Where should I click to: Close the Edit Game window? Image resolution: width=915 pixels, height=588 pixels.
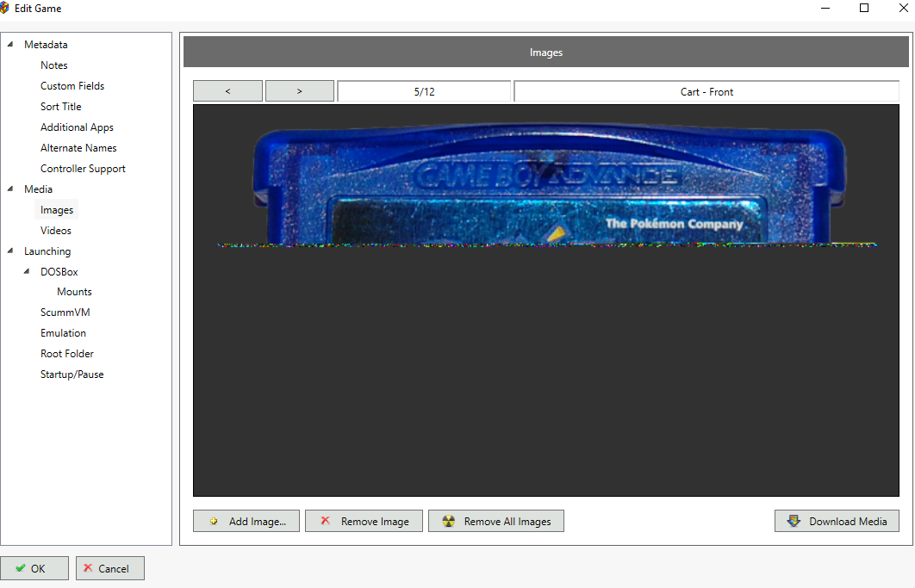tap(903, 8)
